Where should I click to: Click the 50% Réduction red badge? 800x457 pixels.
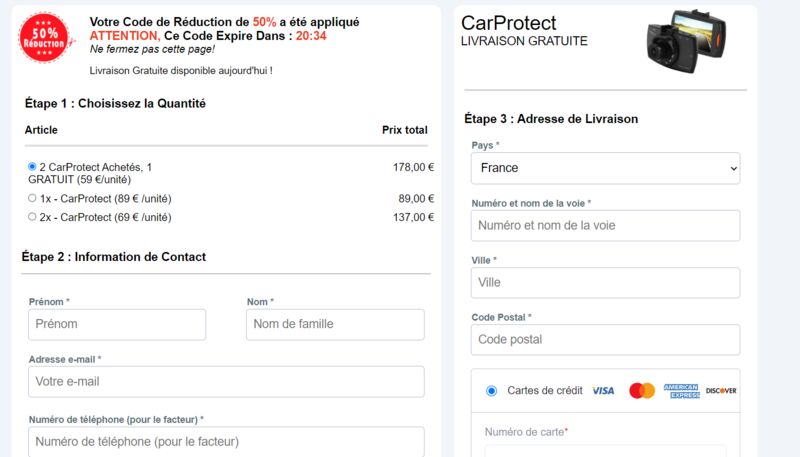pos(44,37)
